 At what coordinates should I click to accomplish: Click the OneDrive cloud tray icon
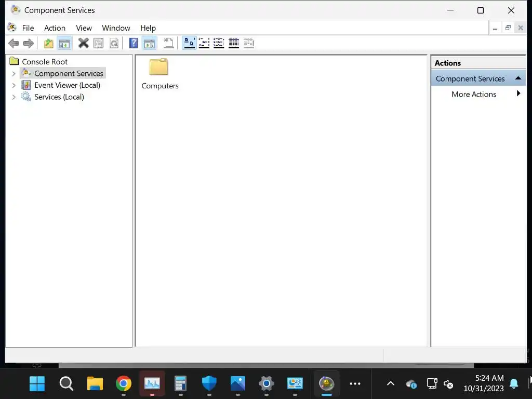click(x=411, y=384)
